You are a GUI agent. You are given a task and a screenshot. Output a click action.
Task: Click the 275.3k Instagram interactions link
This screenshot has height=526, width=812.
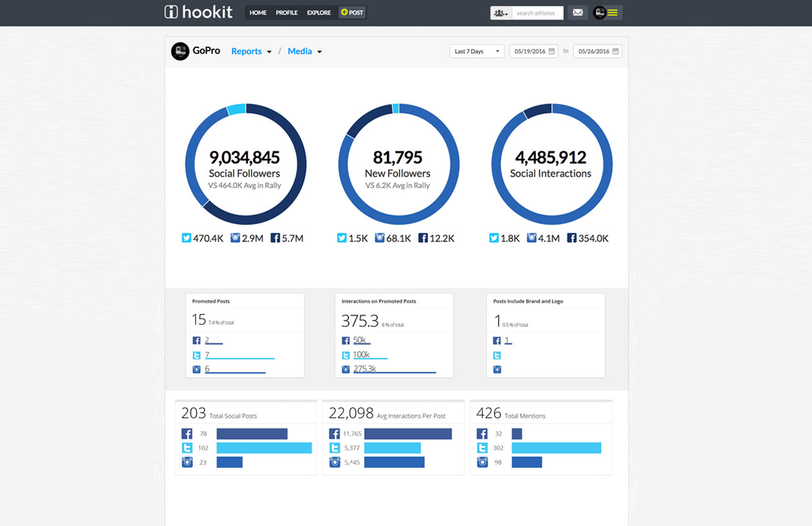(365, 369)
